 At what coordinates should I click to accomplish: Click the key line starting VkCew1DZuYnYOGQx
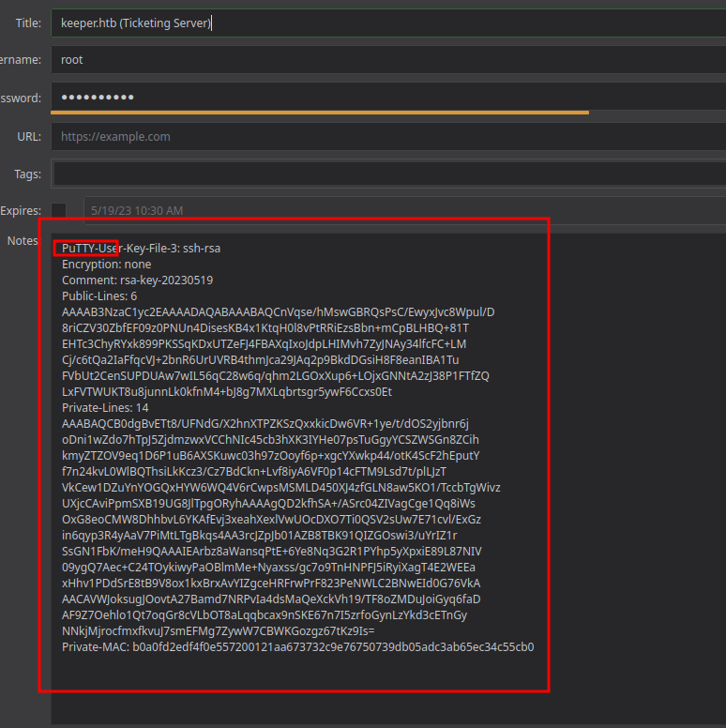point(280,488)
